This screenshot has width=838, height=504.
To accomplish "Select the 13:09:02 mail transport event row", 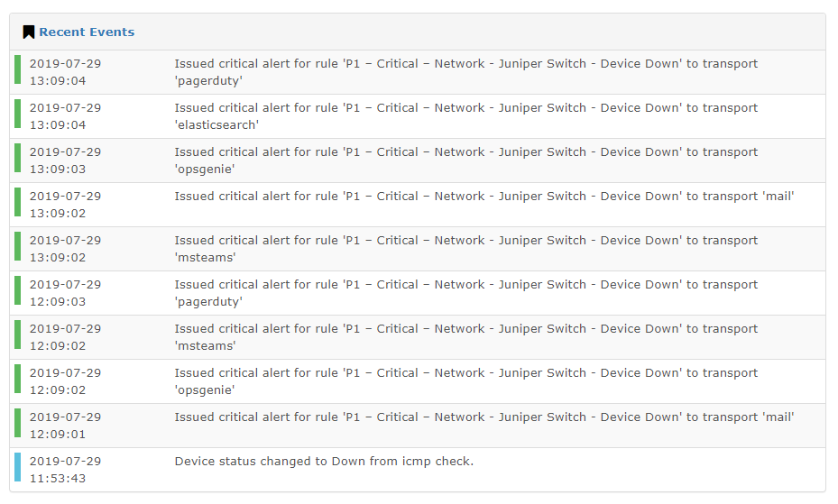I will click(418, 205).
